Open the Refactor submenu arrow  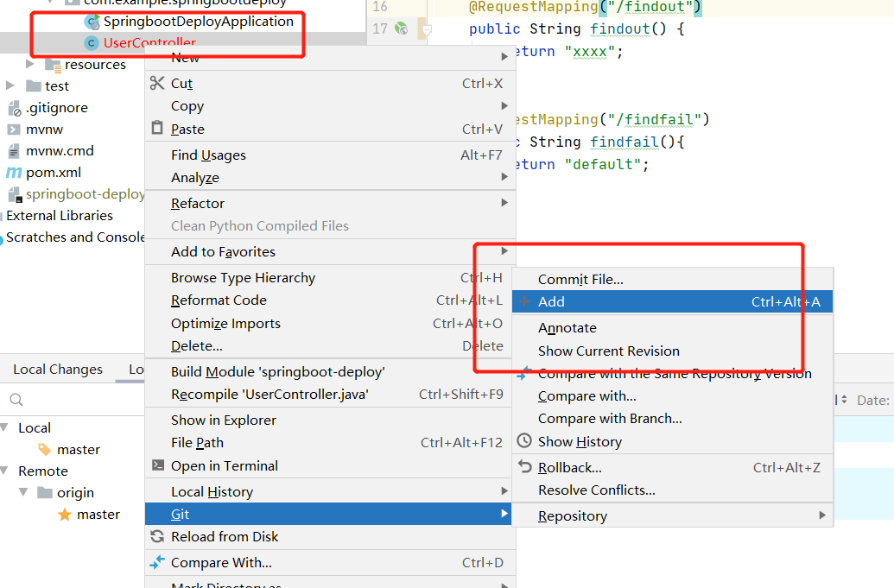coord(504,203)
